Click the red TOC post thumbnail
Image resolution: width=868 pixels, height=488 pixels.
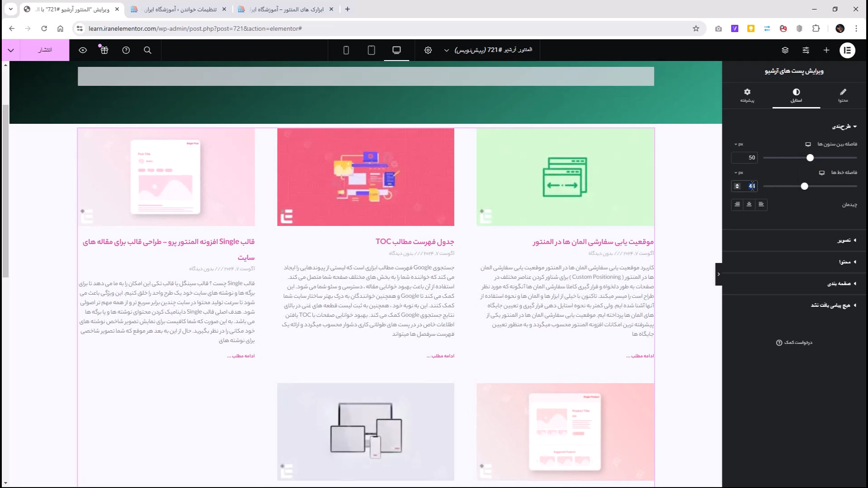click(x=366, y=177)
